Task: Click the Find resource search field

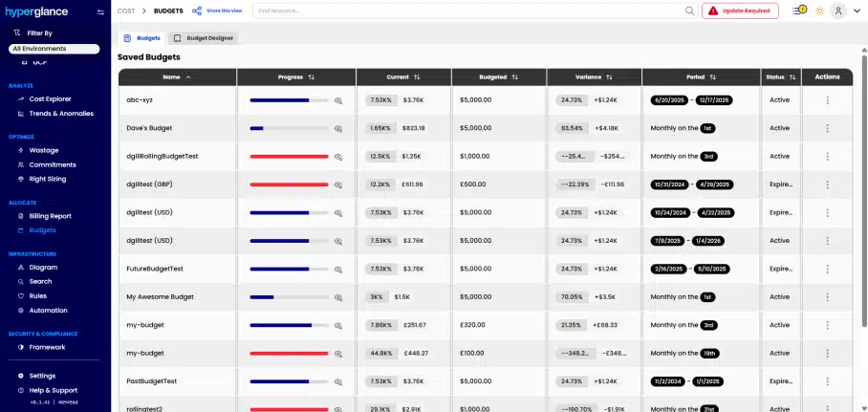Action: point(468,11)
